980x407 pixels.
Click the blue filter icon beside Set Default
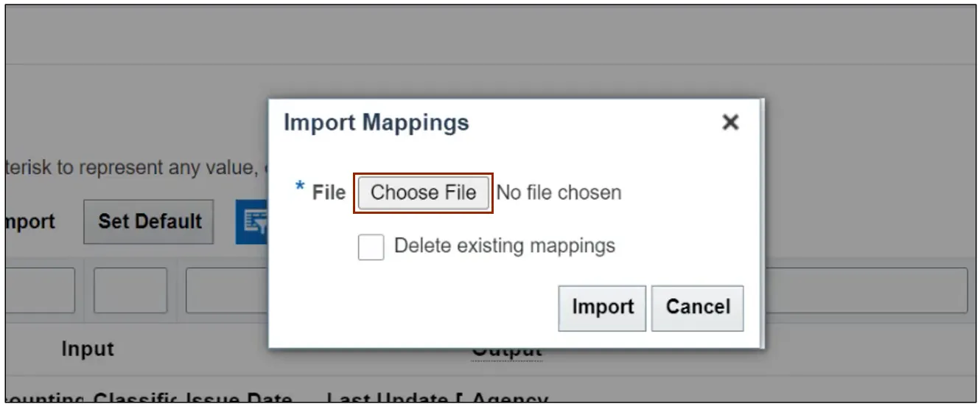point(251,222)
